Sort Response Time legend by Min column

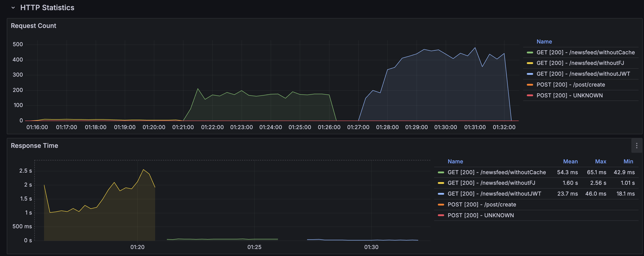tap(628, 161)
